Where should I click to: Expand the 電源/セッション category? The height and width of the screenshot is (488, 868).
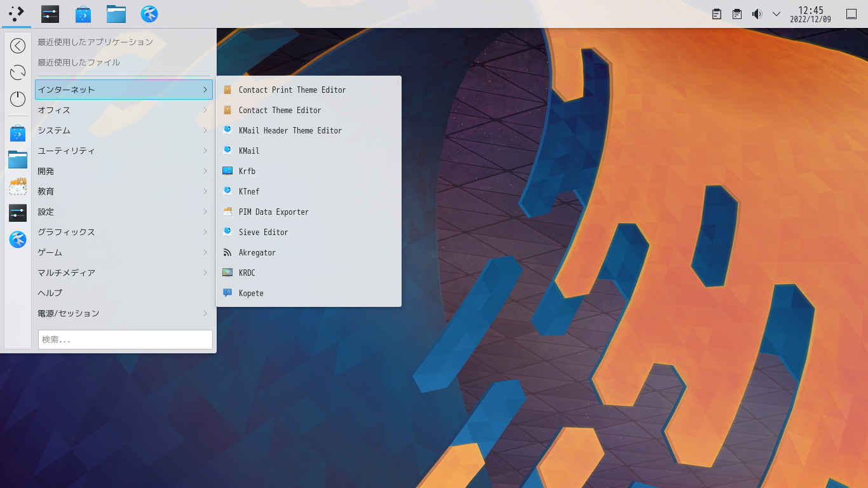(x=124, y=313)
